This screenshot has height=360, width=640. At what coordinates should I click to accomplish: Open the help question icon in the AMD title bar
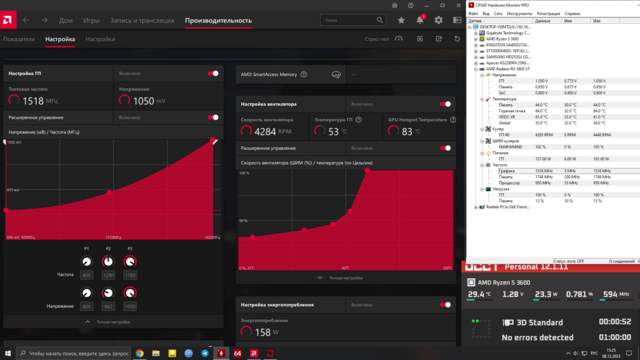(x=411, y=5)
